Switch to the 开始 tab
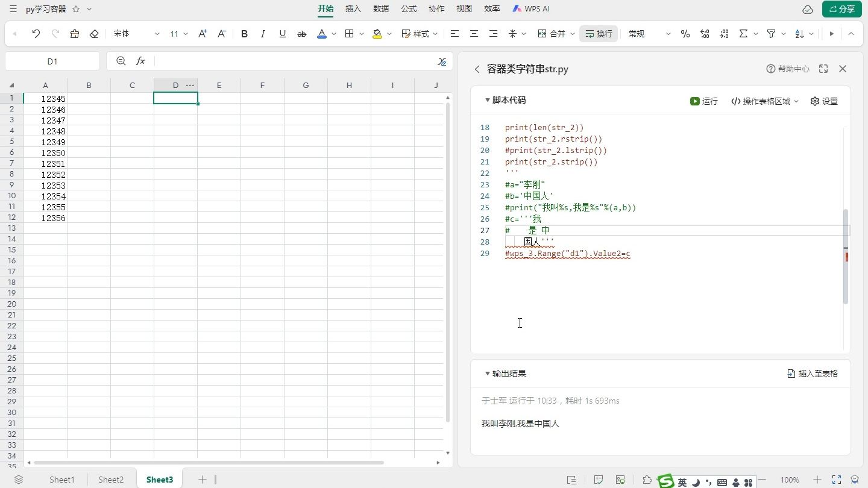 (325, 9)
